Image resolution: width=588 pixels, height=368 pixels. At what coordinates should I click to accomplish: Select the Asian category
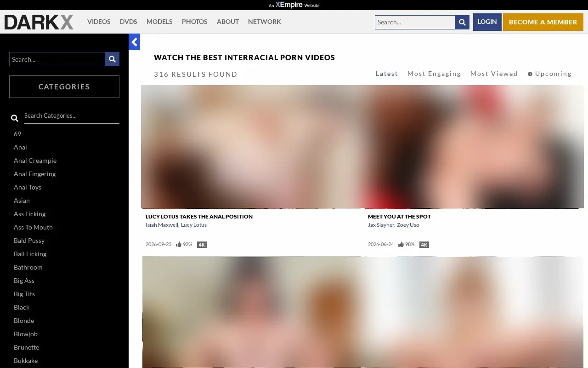tap(22, 201)
